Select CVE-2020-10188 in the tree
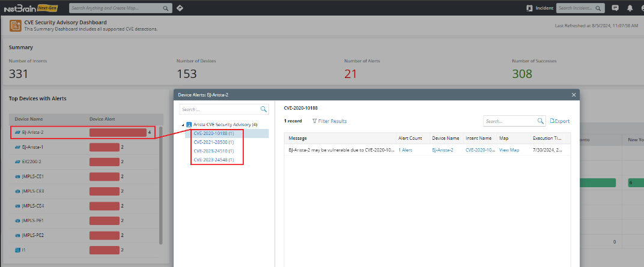 (214, 133)
